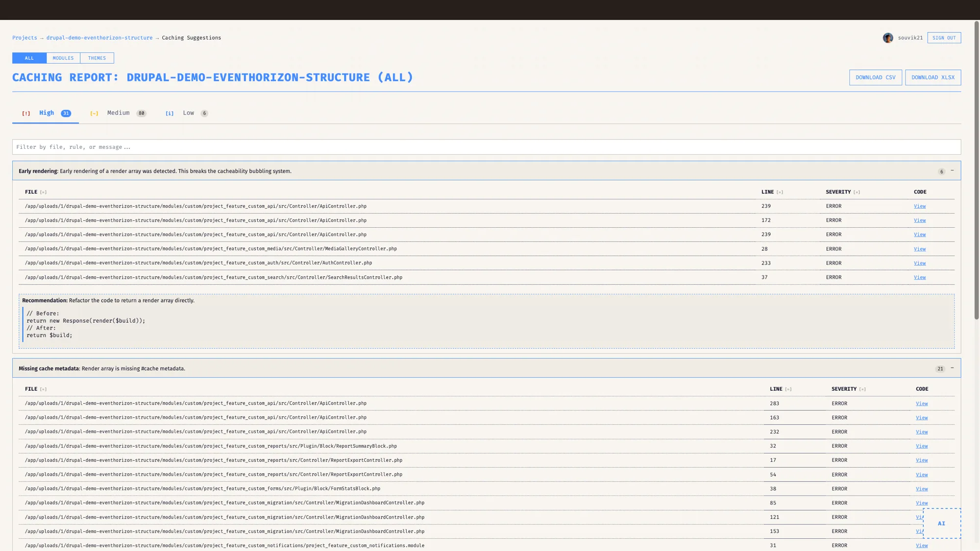Sign out of the account
Screen dimensions: 980x551
[944, 38]
